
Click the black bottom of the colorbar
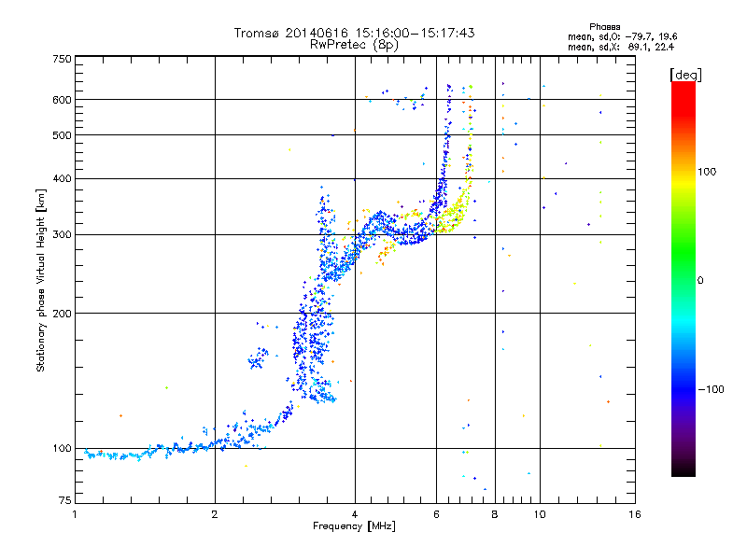click(684, 469)
